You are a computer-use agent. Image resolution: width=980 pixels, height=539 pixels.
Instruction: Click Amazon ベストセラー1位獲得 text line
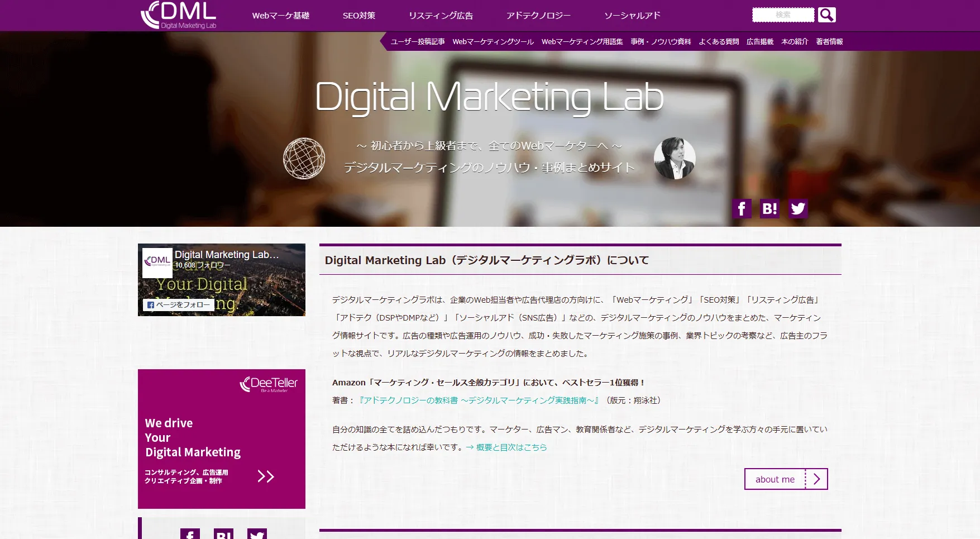tap(489, 383)
